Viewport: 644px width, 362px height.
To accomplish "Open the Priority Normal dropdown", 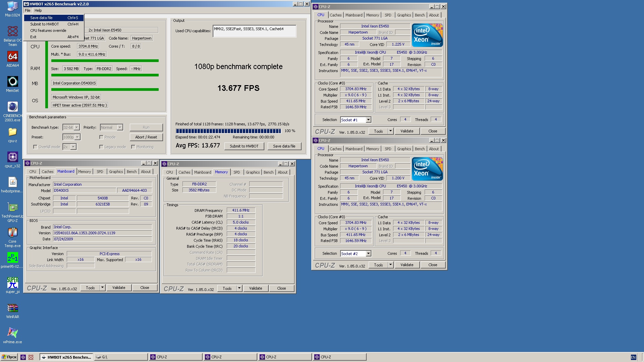I will coord(120,127).
